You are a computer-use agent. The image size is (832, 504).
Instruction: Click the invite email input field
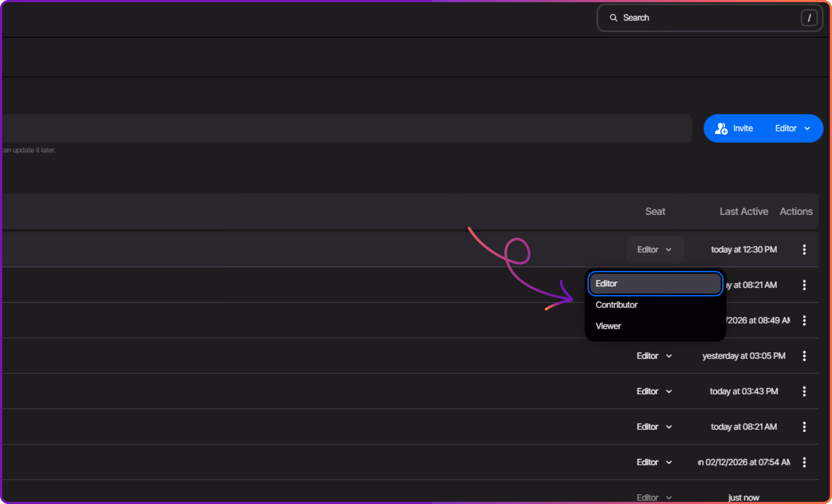pyautogui.click(x=347, y=128)
